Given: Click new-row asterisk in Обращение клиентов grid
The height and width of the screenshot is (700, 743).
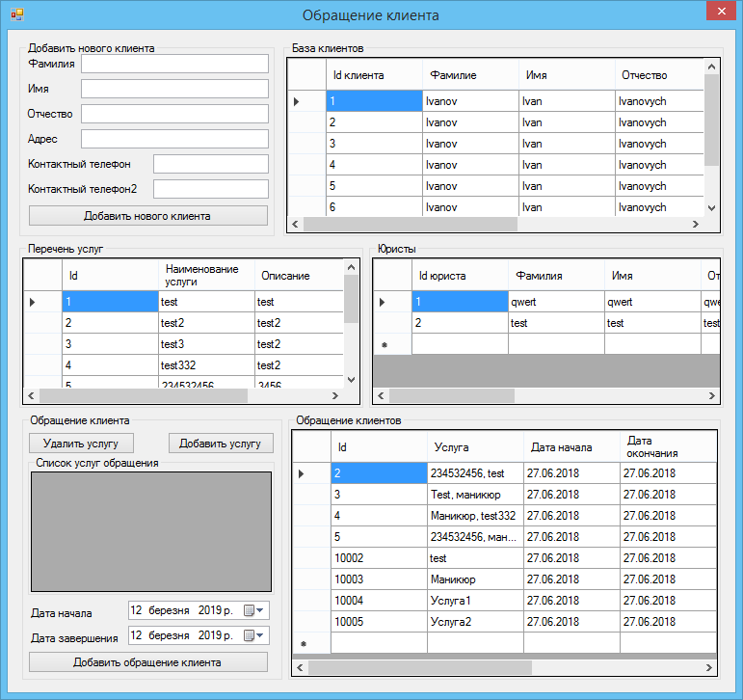Looking at the screenshot, I should tap(304, 643).
